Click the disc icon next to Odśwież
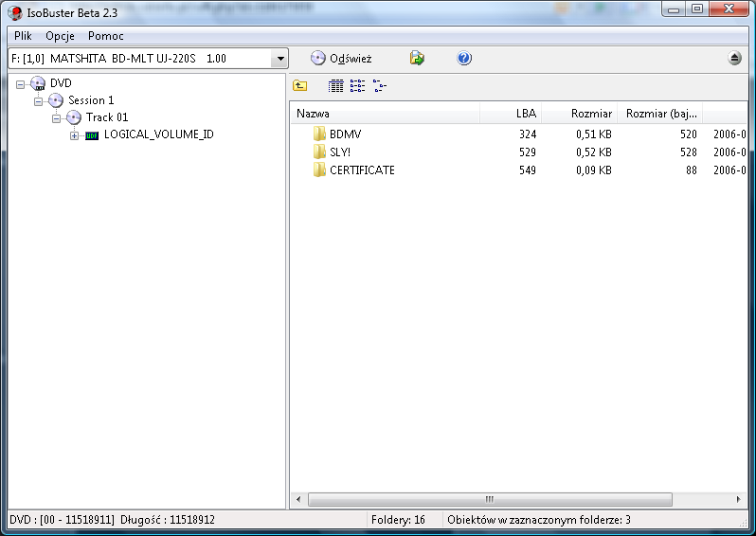This screenshot has height=536, width=756. pyautogui.click(x=317, y=59)
